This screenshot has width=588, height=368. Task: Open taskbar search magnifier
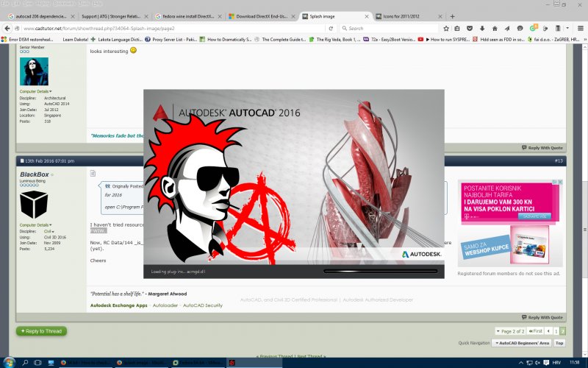(25, 363)
